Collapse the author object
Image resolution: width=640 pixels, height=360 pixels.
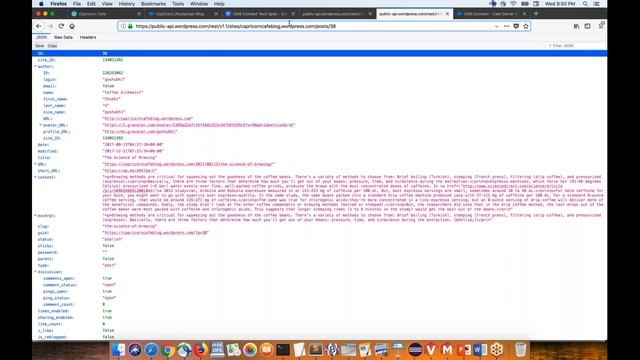tap(35, 66)
